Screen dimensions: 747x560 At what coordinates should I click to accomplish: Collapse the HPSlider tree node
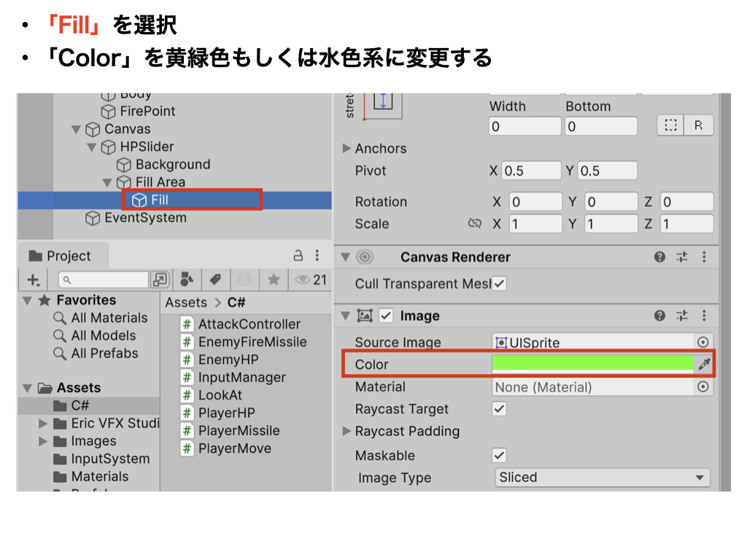(91, 147)
